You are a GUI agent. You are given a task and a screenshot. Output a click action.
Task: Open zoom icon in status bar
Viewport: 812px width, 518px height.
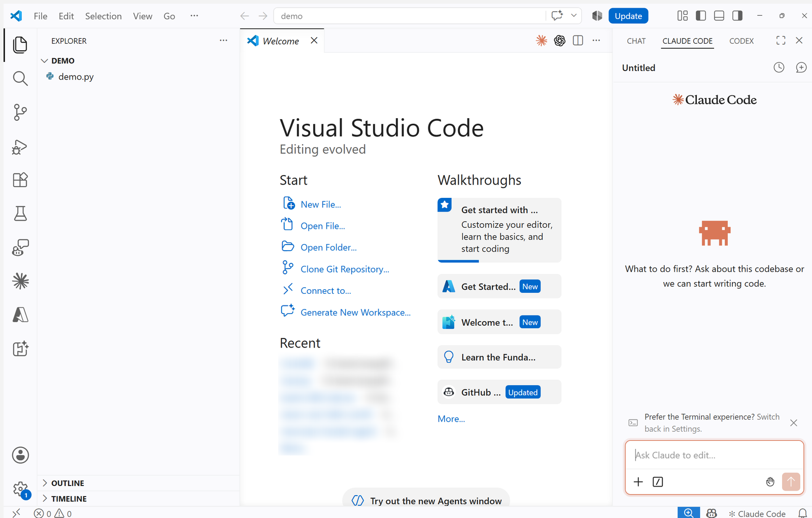[689, 512]
